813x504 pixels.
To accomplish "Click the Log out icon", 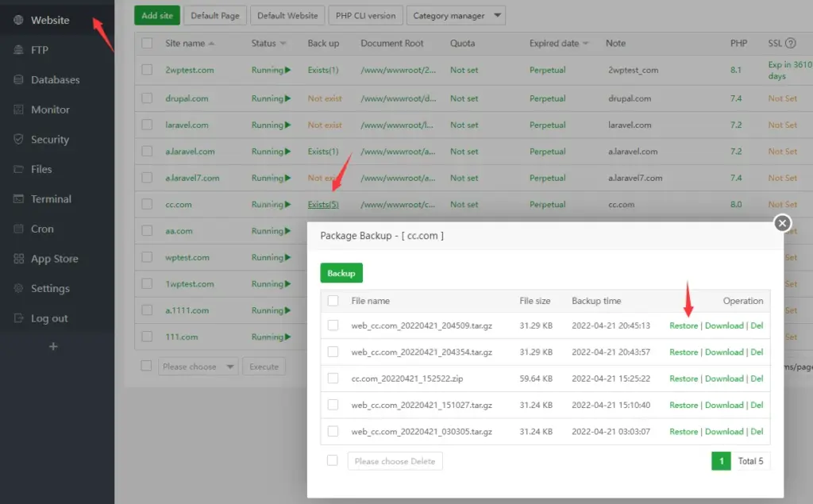I will pos(18,318).
